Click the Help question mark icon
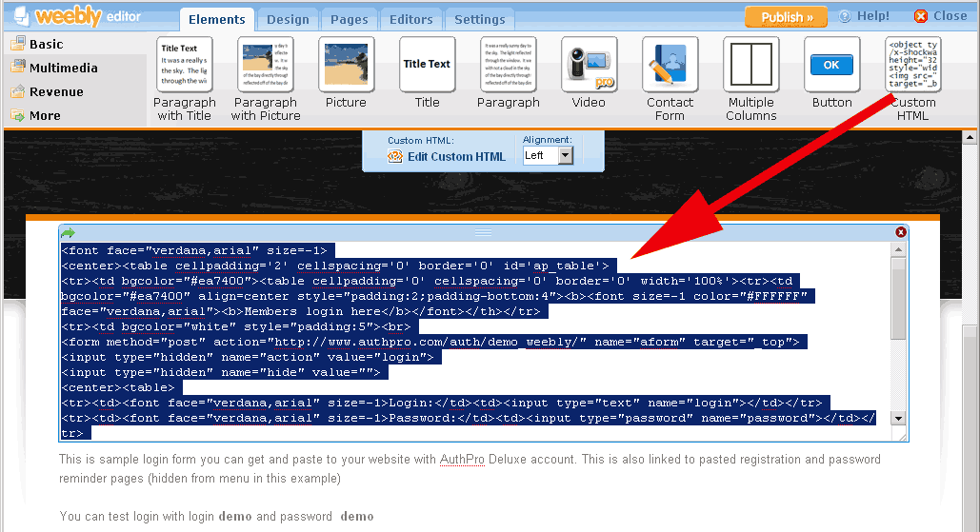Image resolution: width=980 pixels, height=532 pixels. tap(845, 16)
